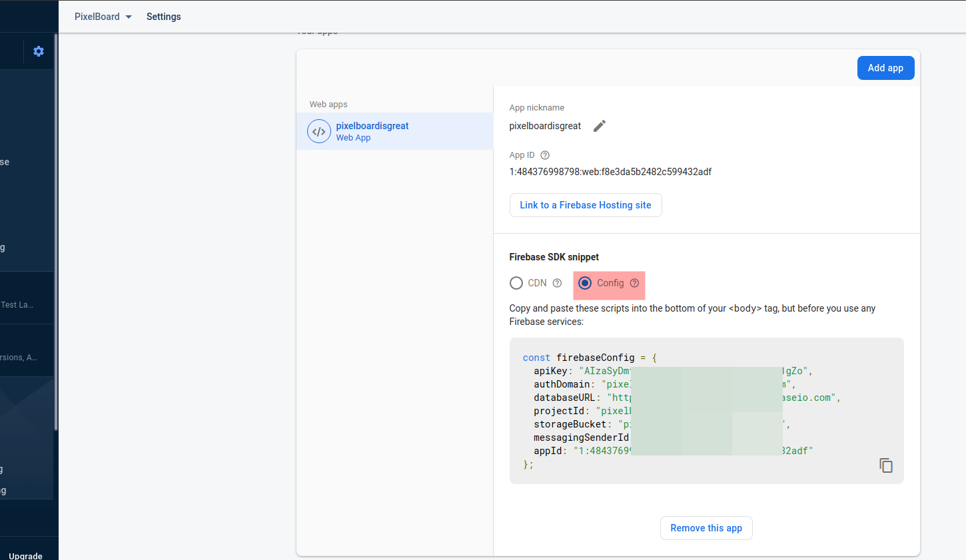Open Config help question mark icon
The width and height of the screenshot is (966, 560).
[x=634, y=283]
